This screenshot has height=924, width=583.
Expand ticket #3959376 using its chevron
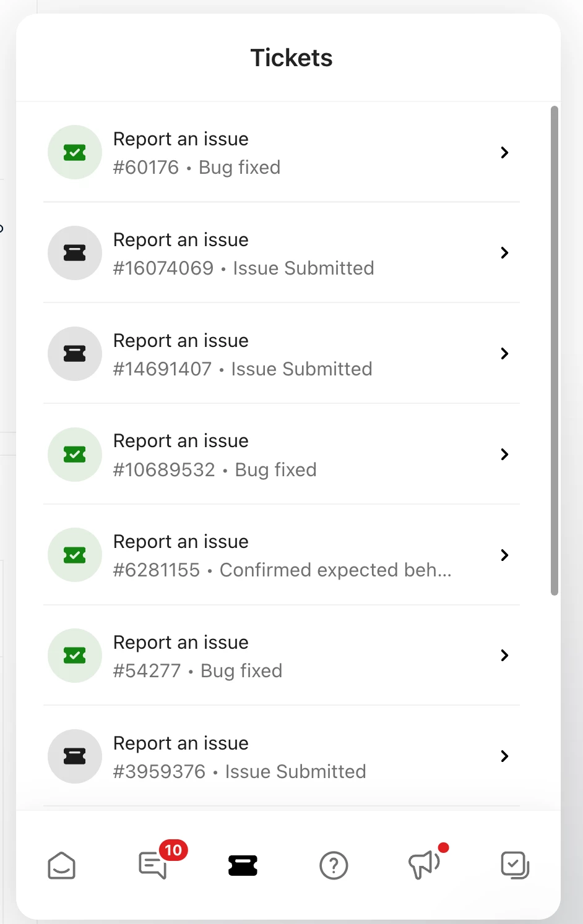pos(505,756)
